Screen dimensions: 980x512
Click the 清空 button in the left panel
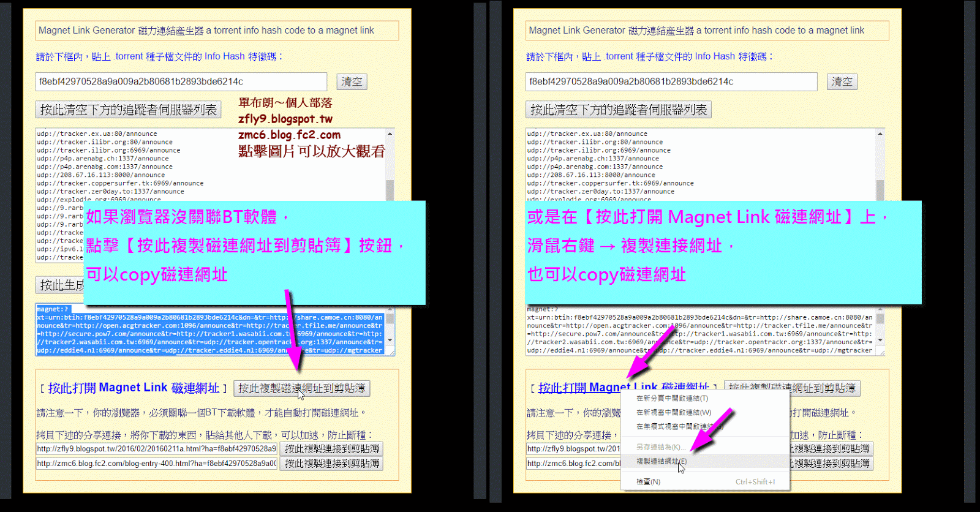(352, 81)
